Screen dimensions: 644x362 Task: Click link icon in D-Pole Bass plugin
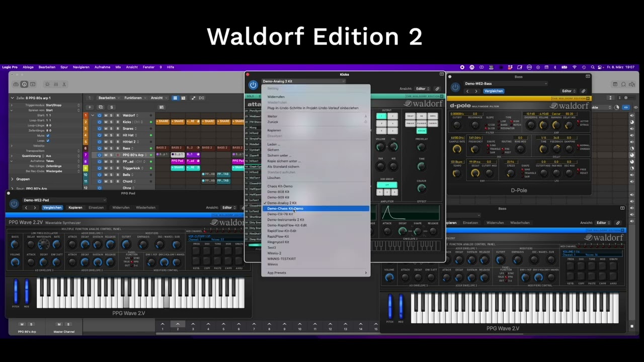(584, 91)
